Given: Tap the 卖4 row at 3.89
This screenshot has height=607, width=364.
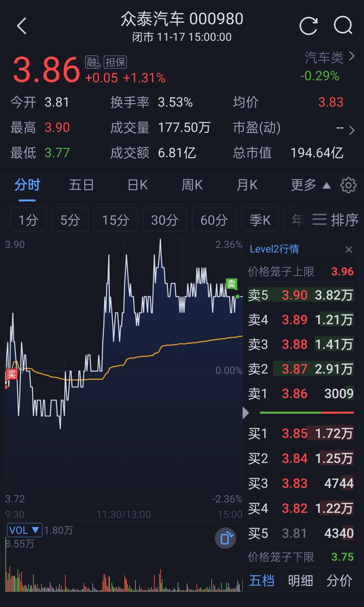Looking at the screenshot, I should pyautogui.click(x=301, y=320).
